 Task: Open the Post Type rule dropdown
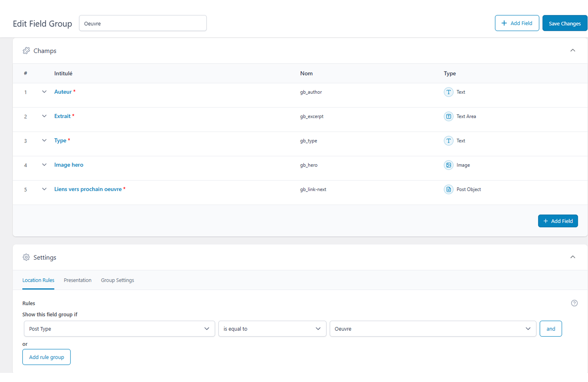click(x=119, y=329)
